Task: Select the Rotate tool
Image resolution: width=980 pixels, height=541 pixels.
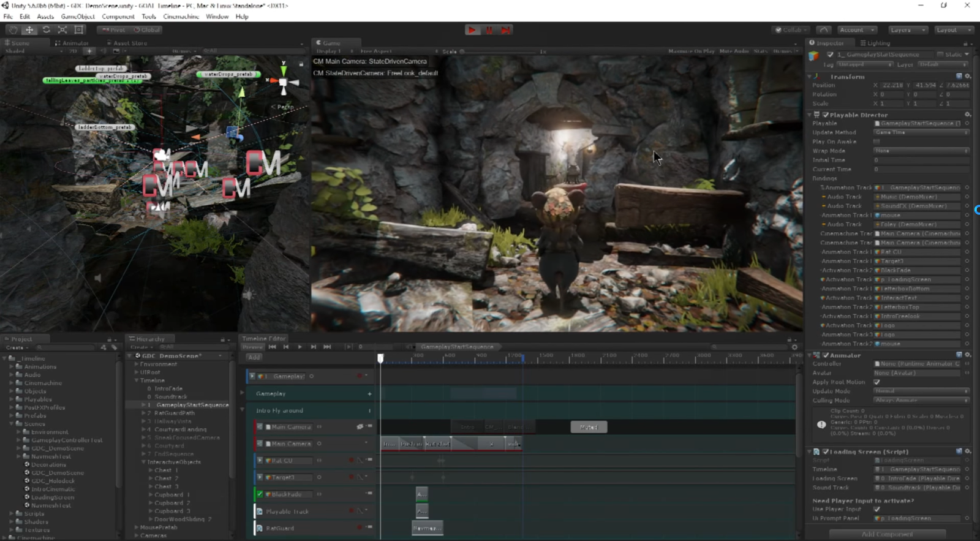Action: pyautogui.click(x=46, y=29)
